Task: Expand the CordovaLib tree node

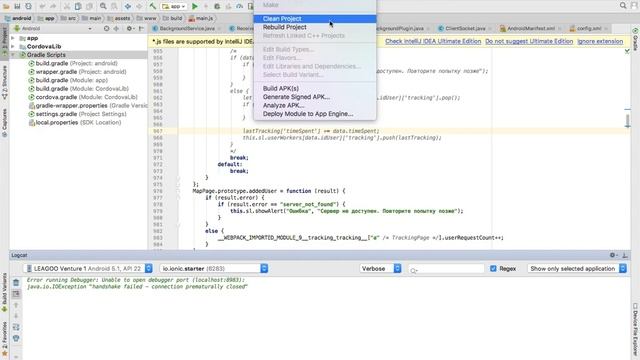Action: pyautogui.click(x=13, y=46)
